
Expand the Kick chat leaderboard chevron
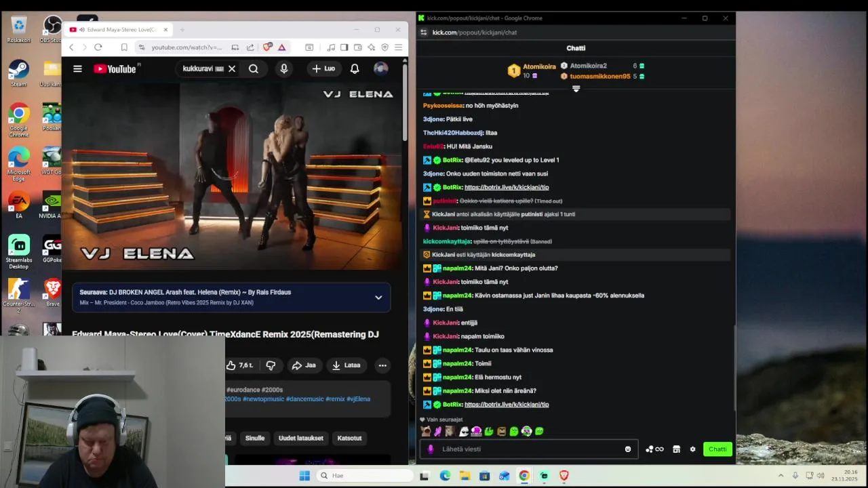(576, 89)
